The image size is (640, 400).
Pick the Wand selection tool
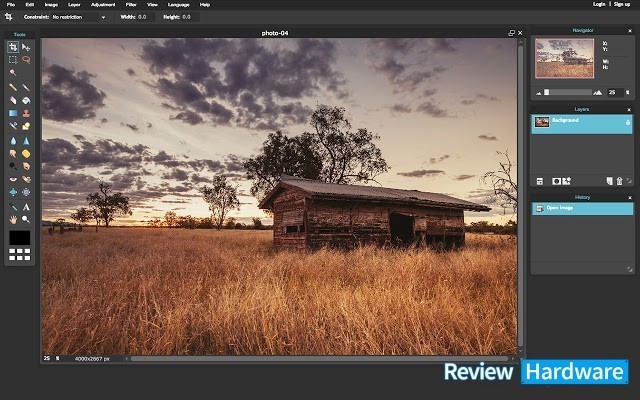click(13, 73)
